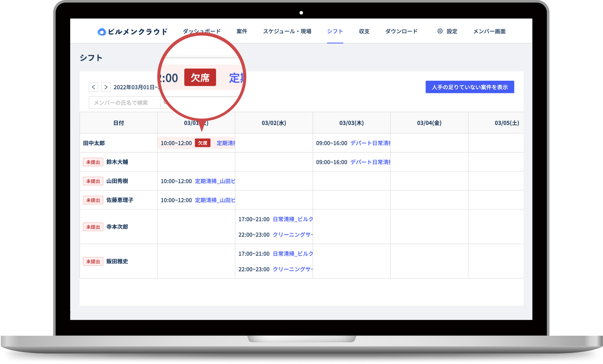Click the 03/02(水) column header
The image size is (603, 364).
point(274,123)
